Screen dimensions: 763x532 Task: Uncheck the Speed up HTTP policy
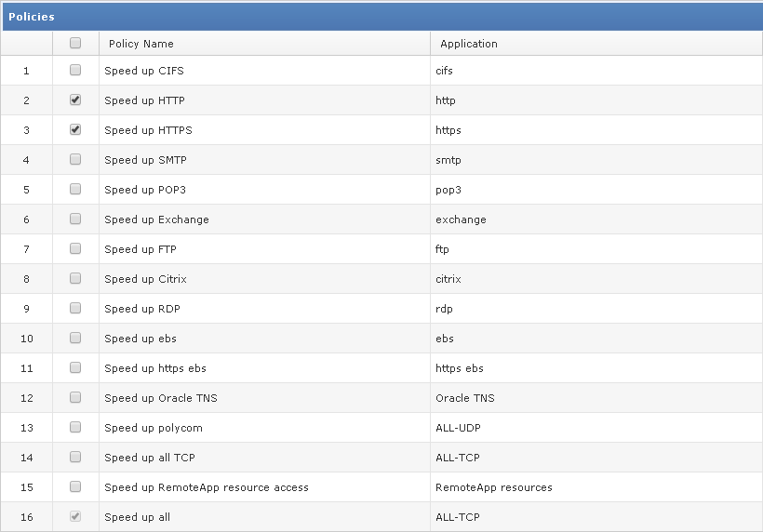pyautogui.click(x=75, y=100)
